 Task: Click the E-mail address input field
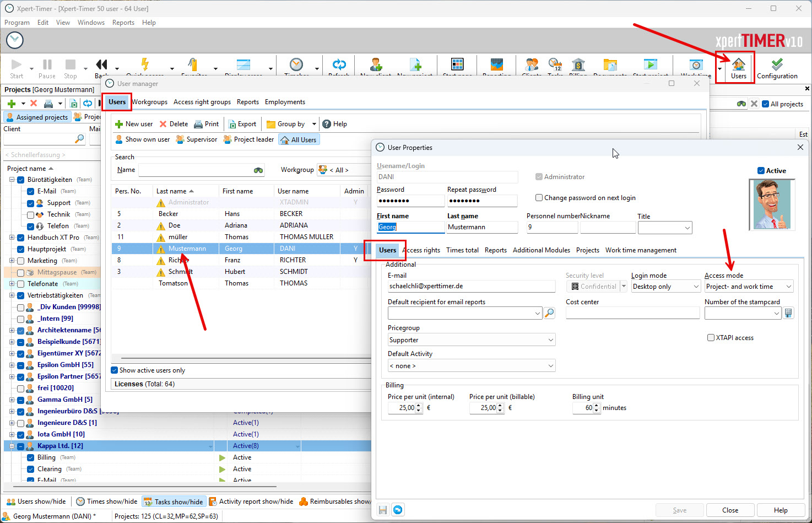471,287
